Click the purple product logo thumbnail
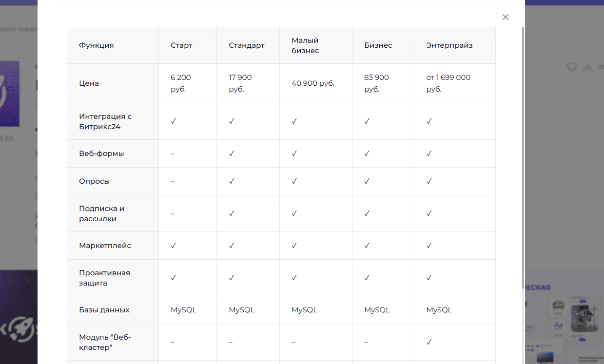This screenshot has width=604, height=364. click(10, 94)
